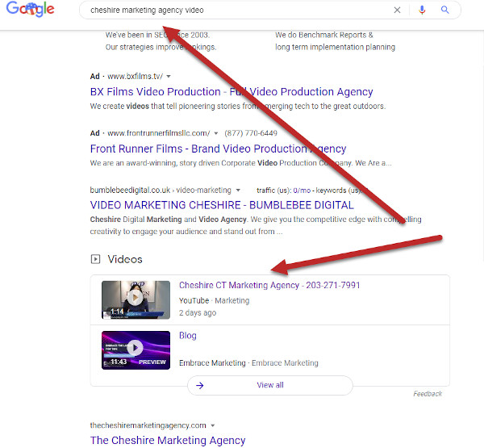484x448 pixels.
Task: Play the 11:43 Embrace Marketing preview thumbnail
Action: coord(136,350)
